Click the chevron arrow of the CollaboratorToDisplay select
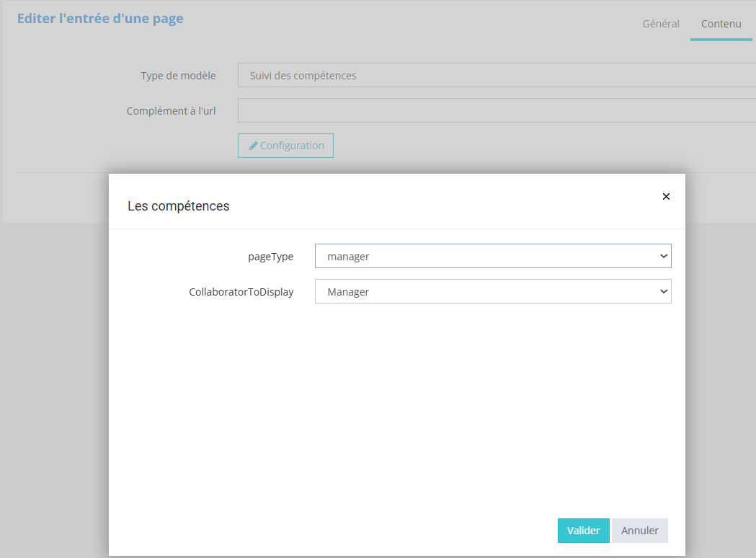Screen dimensions: 756x558 [663, 292]
